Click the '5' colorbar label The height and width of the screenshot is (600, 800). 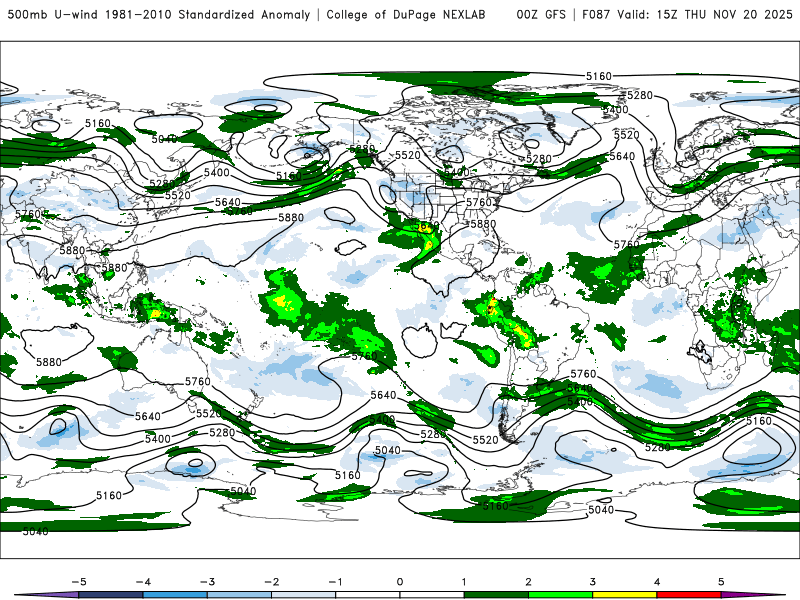[x=721, y=582]
